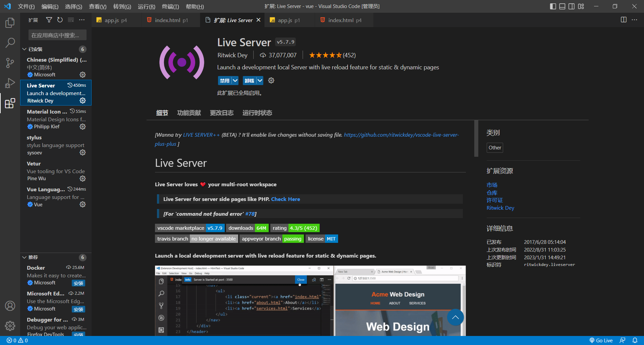Open 查看(V) menu

point(97,6)
